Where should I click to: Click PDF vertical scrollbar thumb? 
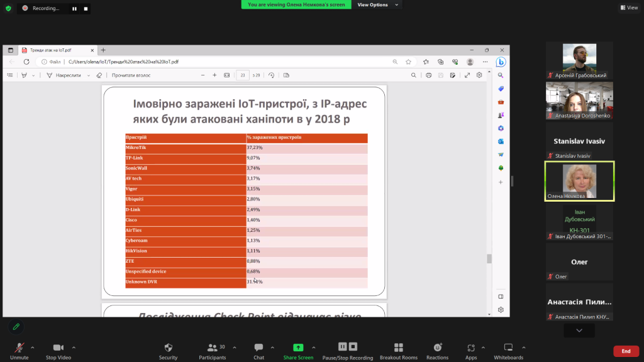(489, 258)
